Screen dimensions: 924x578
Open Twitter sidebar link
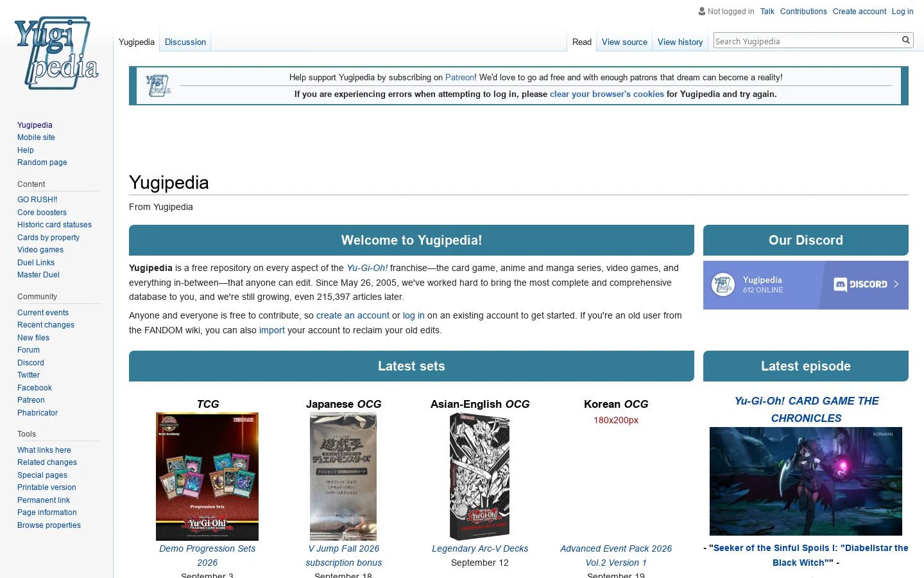point(28,375)
